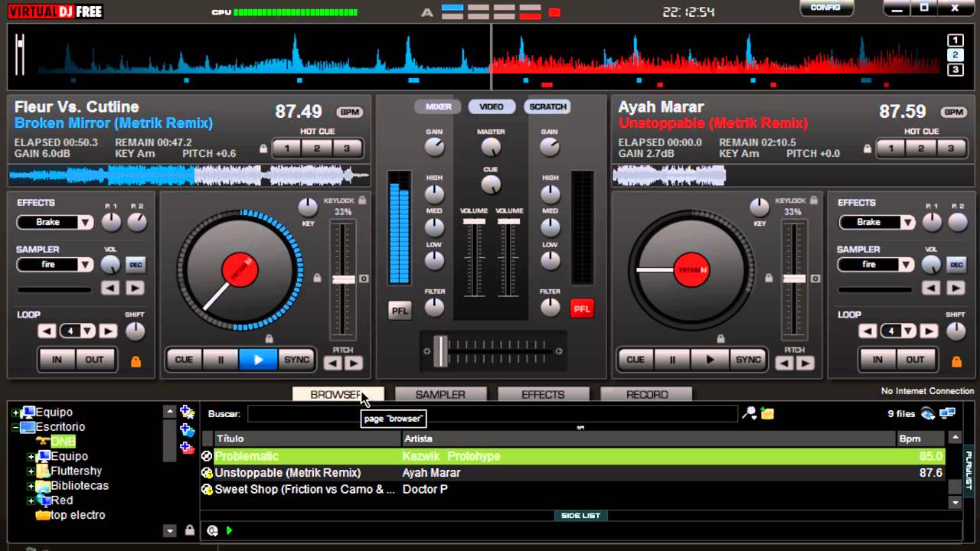This screenshot has width=980, height=551.
Task: Click the left deck keylock padlock icon
Action: [x=362, y=201]
